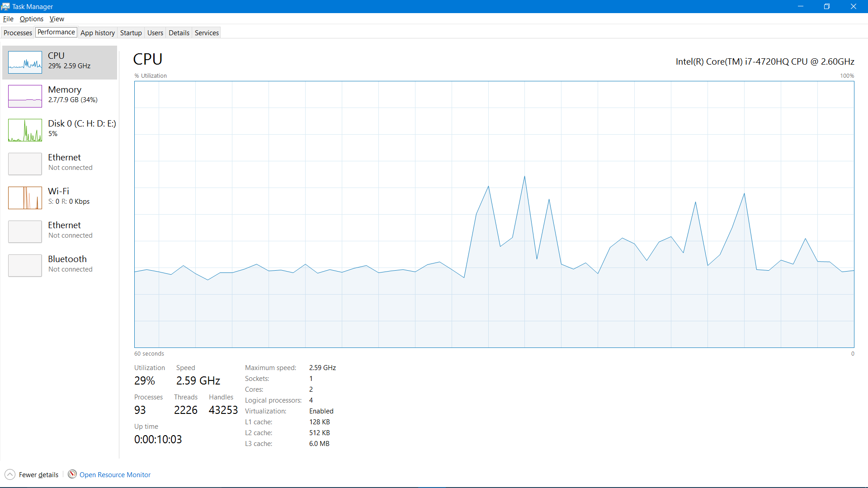The image size is (868, 488).
Task: Click the Logical processors label
Action: click(274, 400)
